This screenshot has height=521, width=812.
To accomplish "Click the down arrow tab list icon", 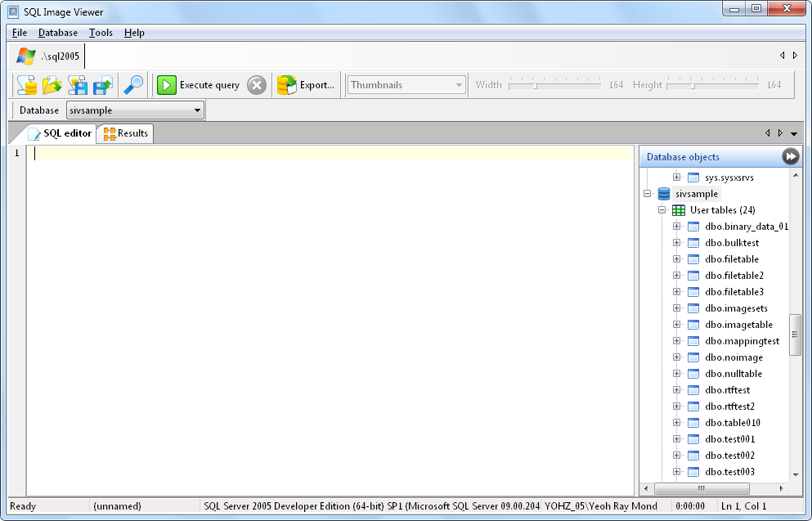I will (x=794, y=133).
